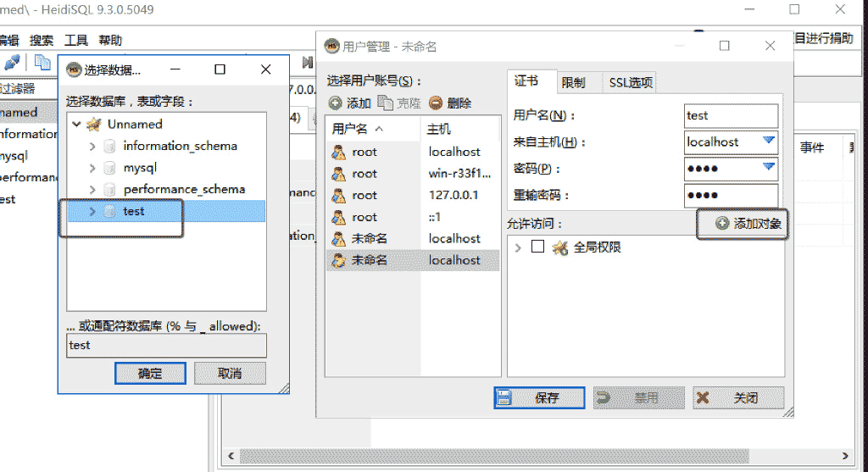Select root user with host ::1

[x=413, y=217]
